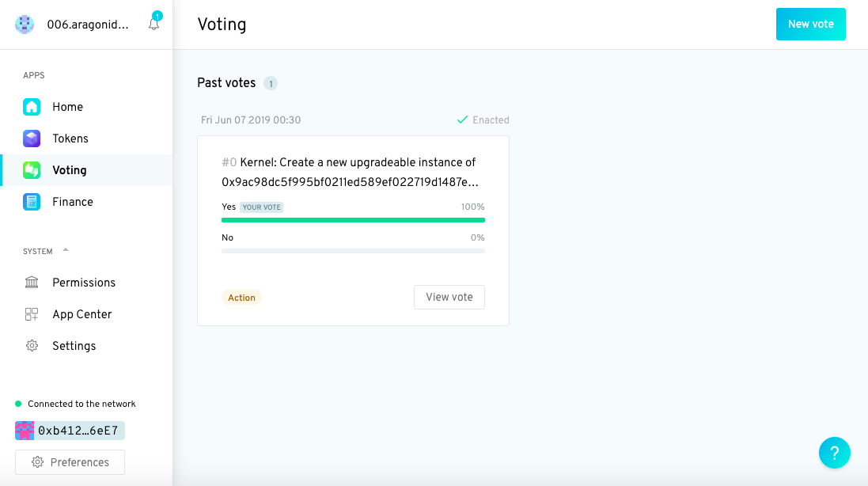This screenshot has height=486, width=868.
Task: Click the Permissions building icon
Action: pos(32,283)
